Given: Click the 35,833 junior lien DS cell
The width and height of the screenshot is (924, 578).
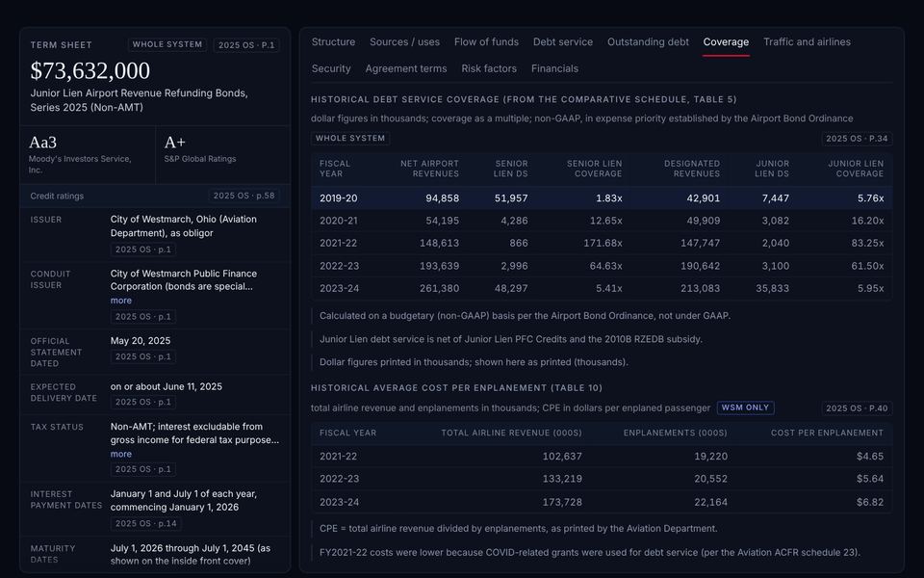Looking at the screenshot, I should (772, 288).
